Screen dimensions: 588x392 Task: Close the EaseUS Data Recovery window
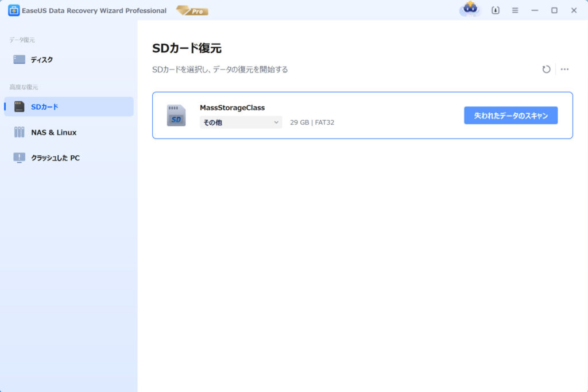point(574,10)
